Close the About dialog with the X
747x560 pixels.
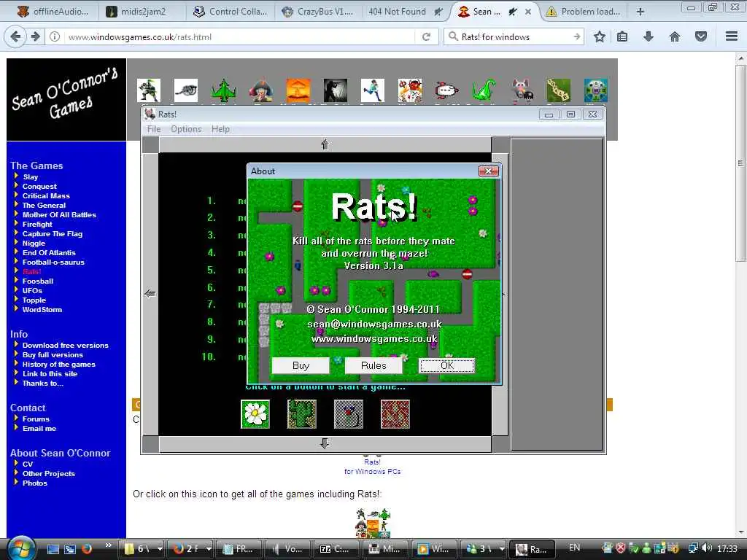[488, 171]
